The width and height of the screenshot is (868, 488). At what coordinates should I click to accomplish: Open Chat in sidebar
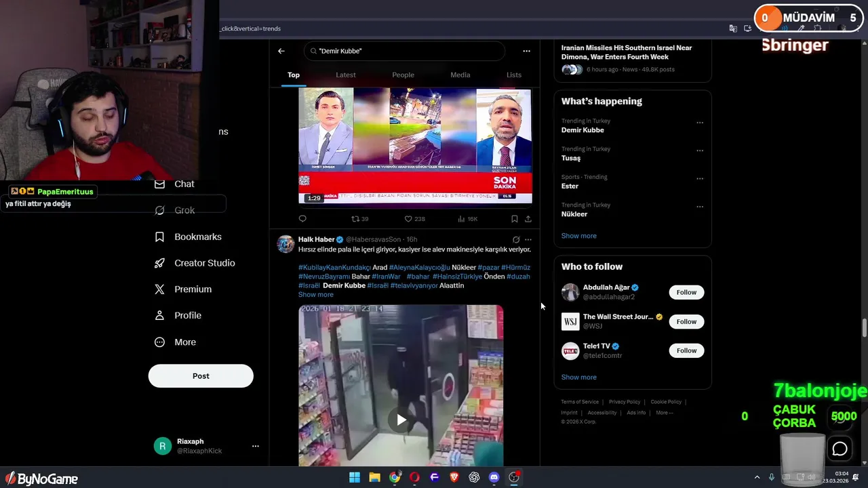pos(175,184)
